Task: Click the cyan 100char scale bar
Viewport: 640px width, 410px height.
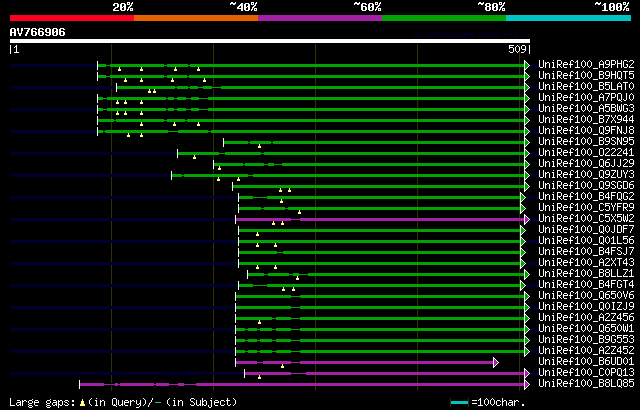Action: point(459,403)
